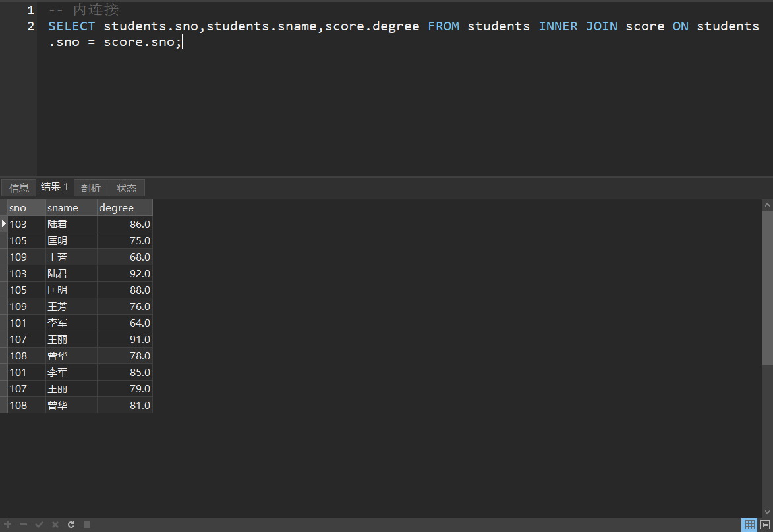Viewport: 773px width, 532px height.
Task: Select the degree cell 81.0
Action: (125, 406)
